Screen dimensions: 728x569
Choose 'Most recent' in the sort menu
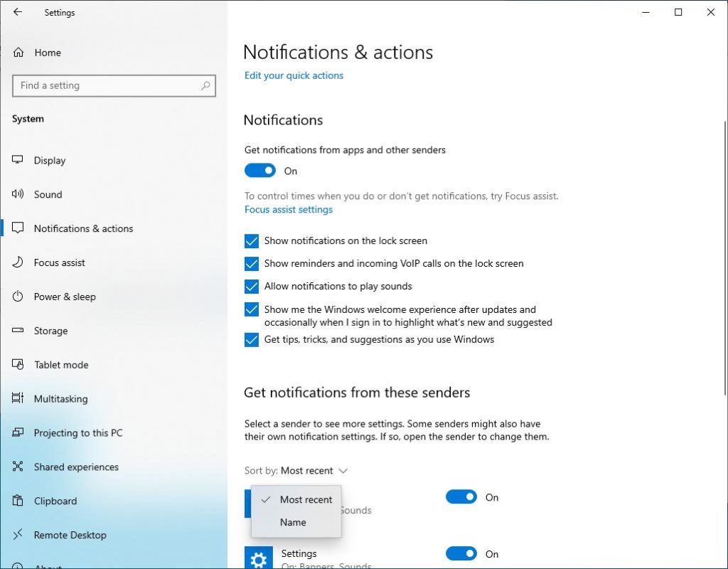306,500
